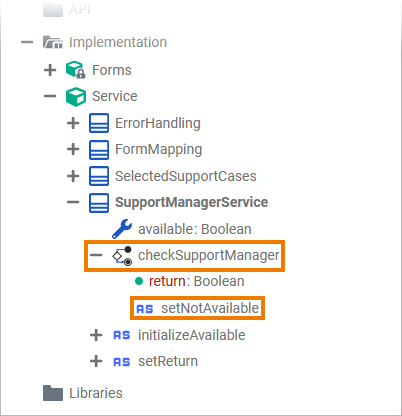Image resolution: width=402 pixels, height=416 pixels.
Task: Select the SupportManagerService tree item
Action: (x=191, y=202)
